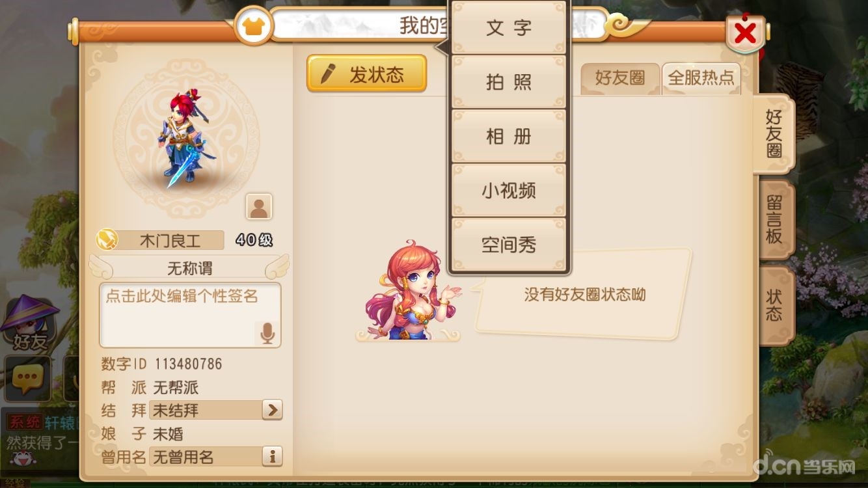The width and height of the screenshot is (868, 488).
Task: Click the 发状态 post status button
Action: [366, 74]
